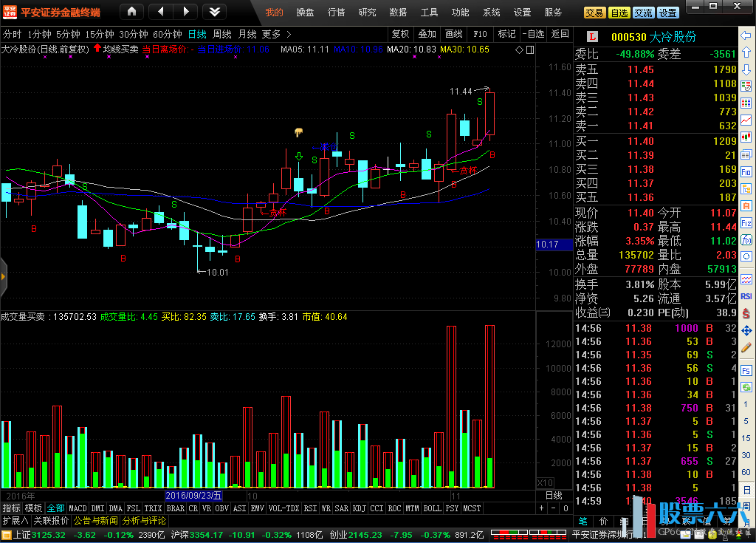Click the blue left arrow at the sidebar top
The width and height of the screenshot is (756, 543).
(x=746, y=35)
